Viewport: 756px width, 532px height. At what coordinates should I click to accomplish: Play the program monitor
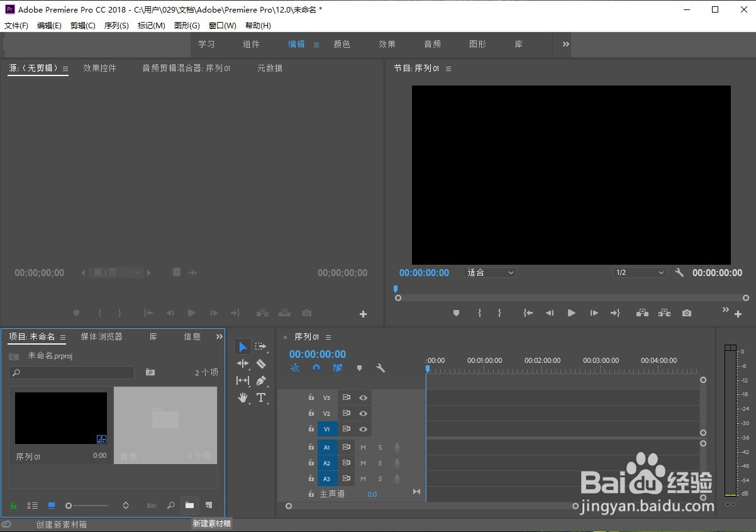(x=571, y=313)
